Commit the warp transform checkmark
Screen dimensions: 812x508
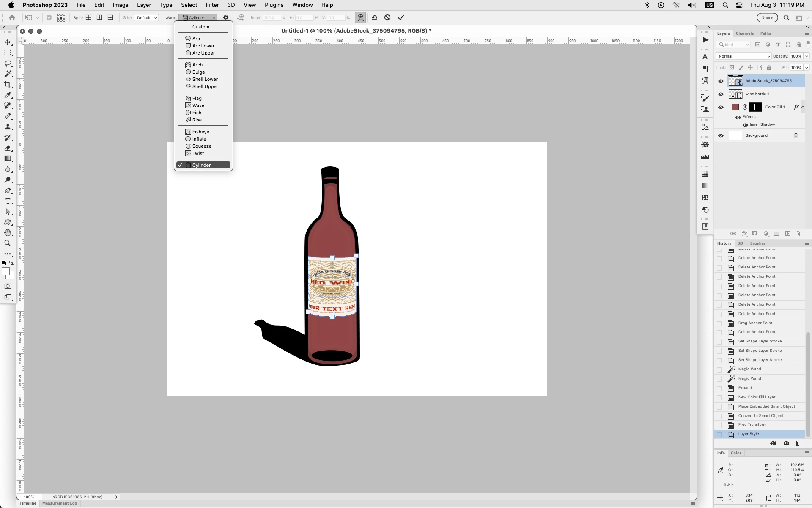(401, 17)
